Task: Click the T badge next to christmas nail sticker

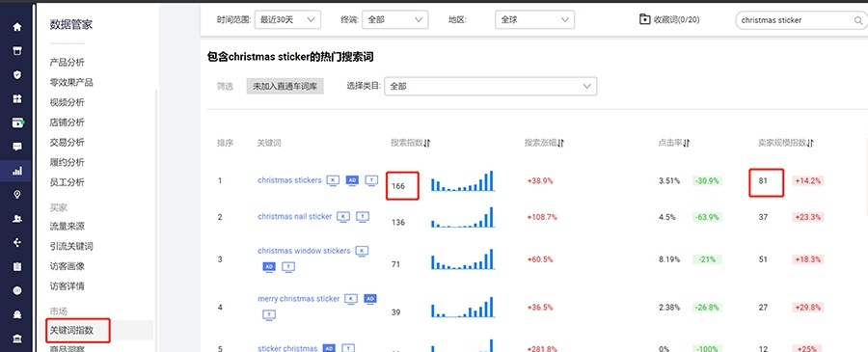Action: (x=363, y=216)
